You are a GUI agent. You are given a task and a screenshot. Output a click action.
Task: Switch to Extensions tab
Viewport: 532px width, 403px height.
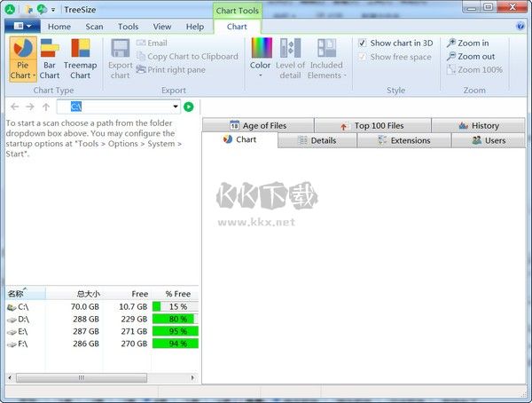click(404, 140)
